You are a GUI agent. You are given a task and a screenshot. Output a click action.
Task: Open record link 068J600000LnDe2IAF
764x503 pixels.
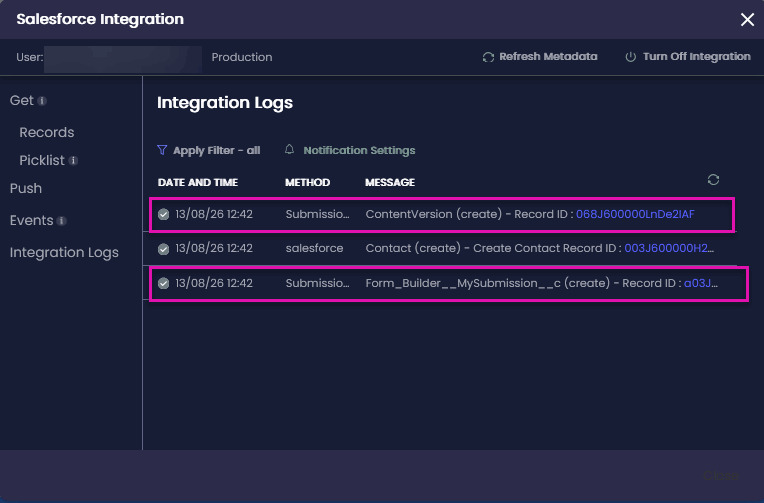click(x=635, y=214)
